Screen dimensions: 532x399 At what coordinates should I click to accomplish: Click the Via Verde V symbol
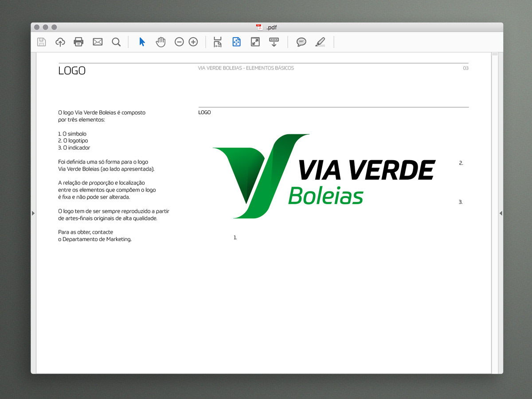pos(261,176)
